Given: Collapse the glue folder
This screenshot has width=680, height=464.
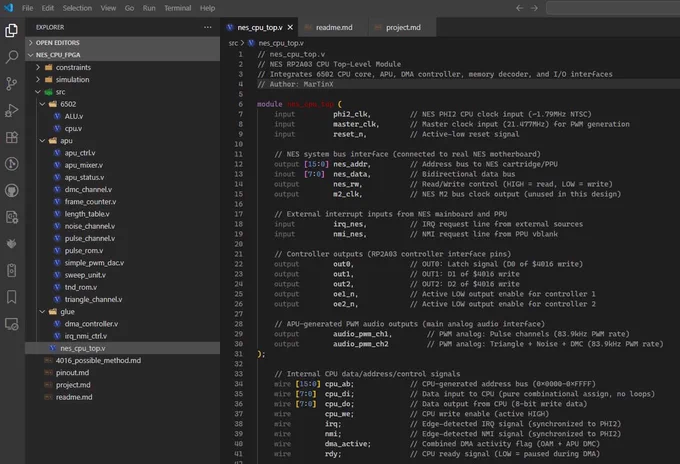Looking at the screenshot, I should [122, 311].
